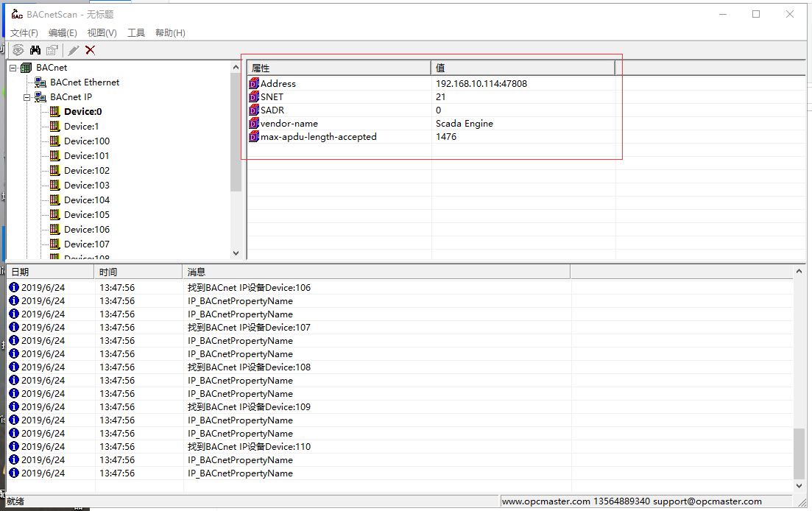
Task: Click the 日期 column header in log
Action: tap(50, 272)
